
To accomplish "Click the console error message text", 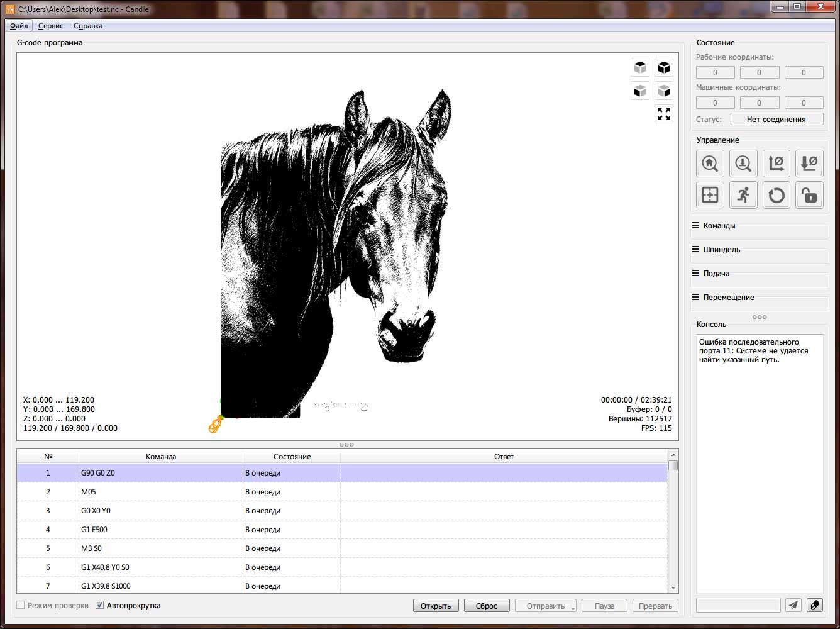I will click(x=753, y=351).
